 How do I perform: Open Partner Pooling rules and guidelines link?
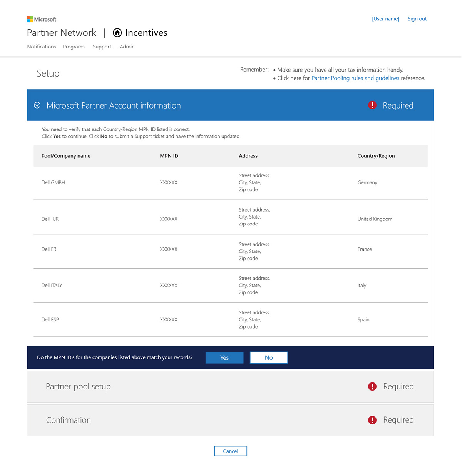(355, 78)
